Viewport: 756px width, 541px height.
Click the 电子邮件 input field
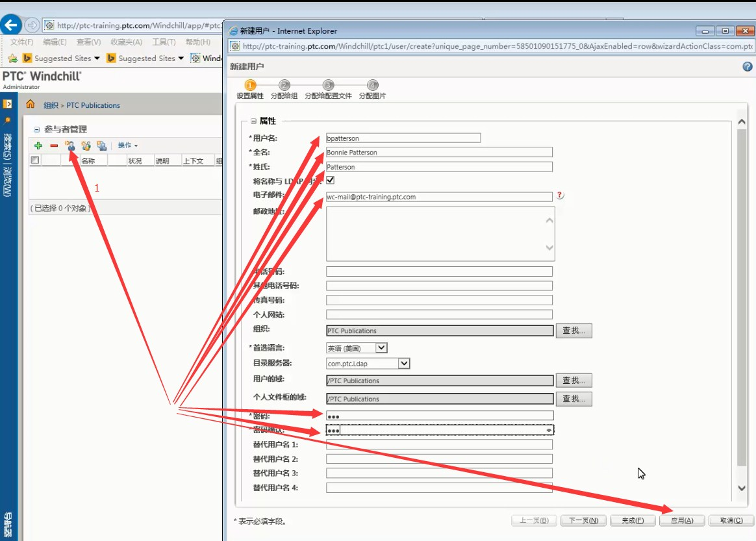[x=439, y=197]
